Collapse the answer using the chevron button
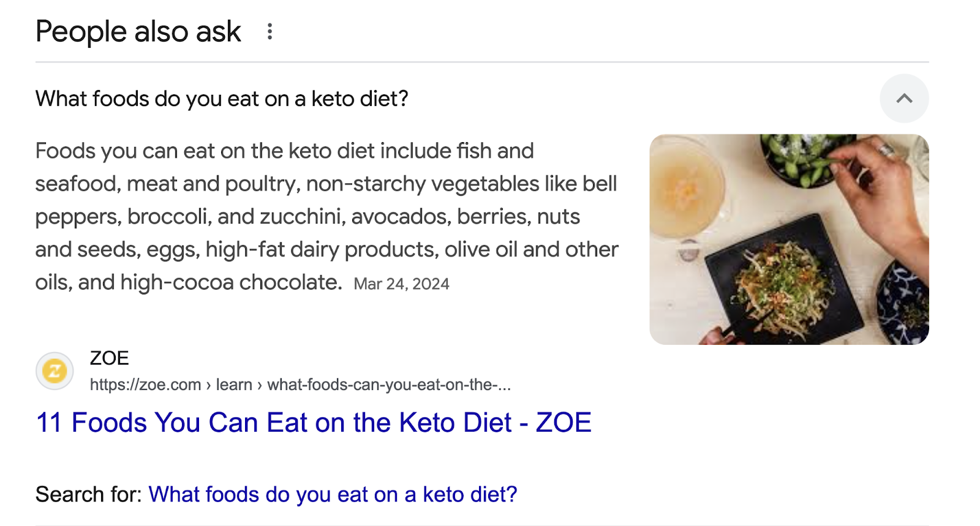Screen dimensions: 980x526 (904, 98)
